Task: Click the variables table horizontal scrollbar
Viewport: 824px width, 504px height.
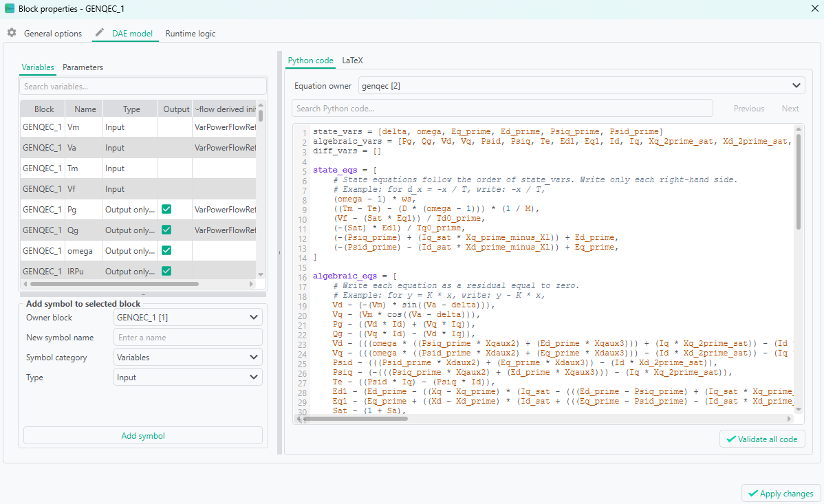Action: point(115,284)
